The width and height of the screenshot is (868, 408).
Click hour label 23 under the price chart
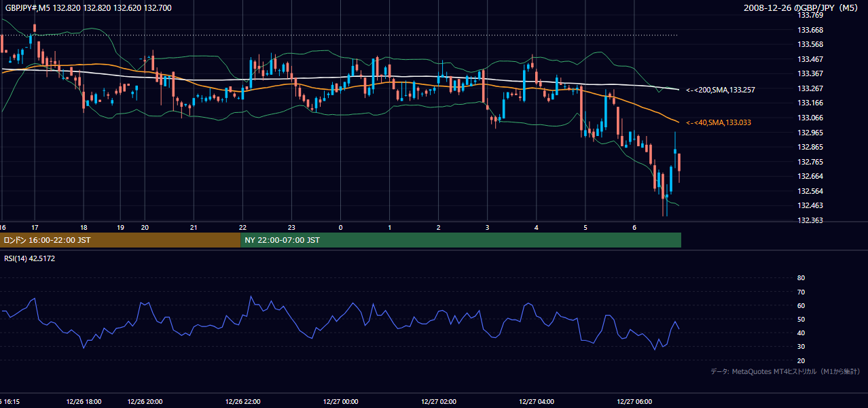pos(291,227)
